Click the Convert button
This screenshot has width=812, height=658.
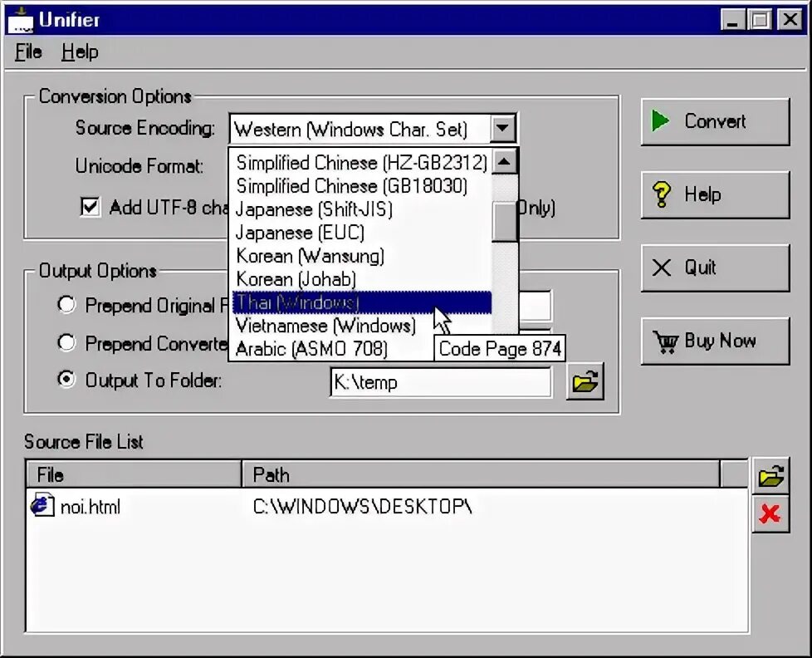(715, 122)
